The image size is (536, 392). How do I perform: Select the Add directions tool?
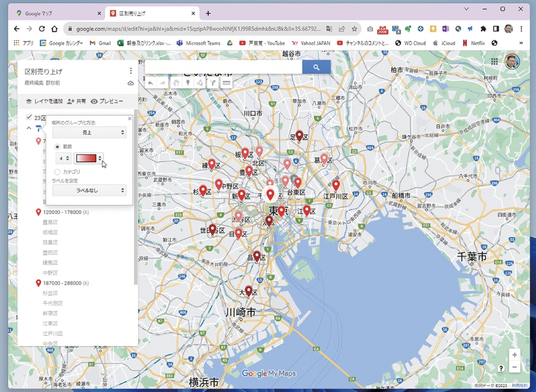tap(213, 83)
